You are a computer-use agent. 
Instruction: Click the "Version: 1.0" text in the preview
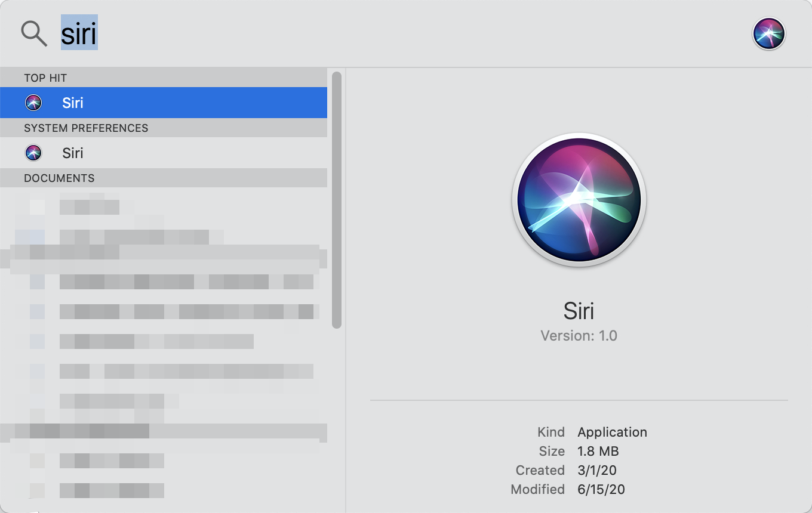click(x=579, y=336)
